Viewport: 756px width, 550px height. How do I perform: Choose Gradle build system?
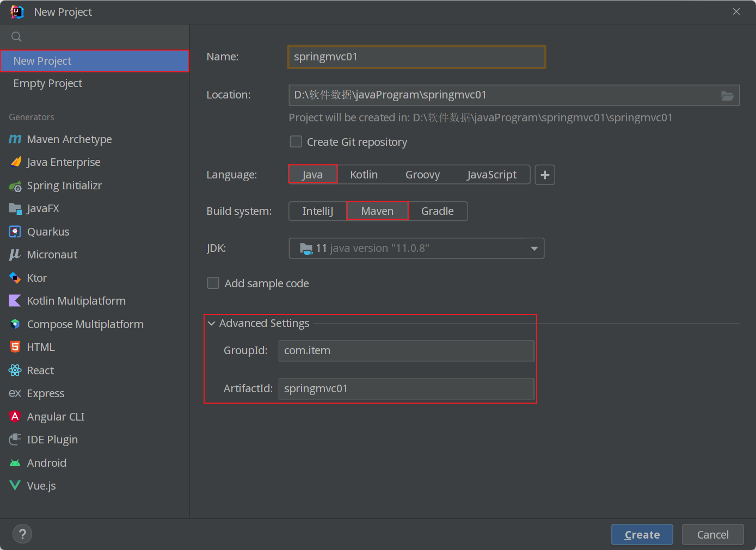437,211
